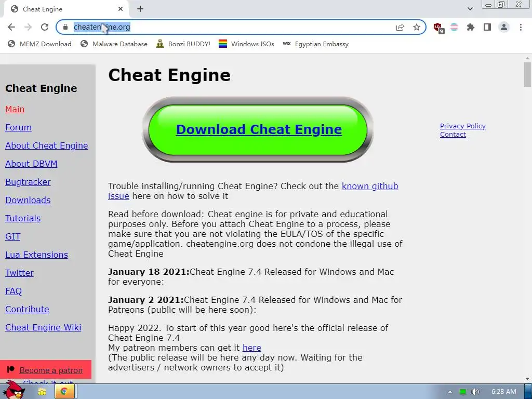Open the File Explorer taskbar icon
Screen dimensions: 532x399
(42, 392)
